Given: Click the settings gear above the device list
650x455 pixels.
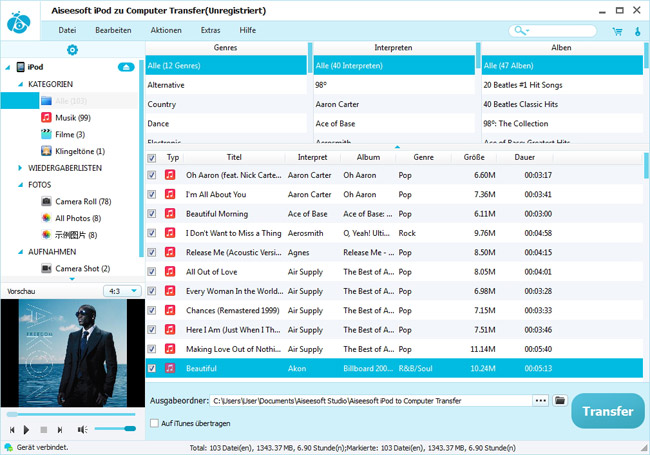Looking at the screenshot, I should 72,49.
